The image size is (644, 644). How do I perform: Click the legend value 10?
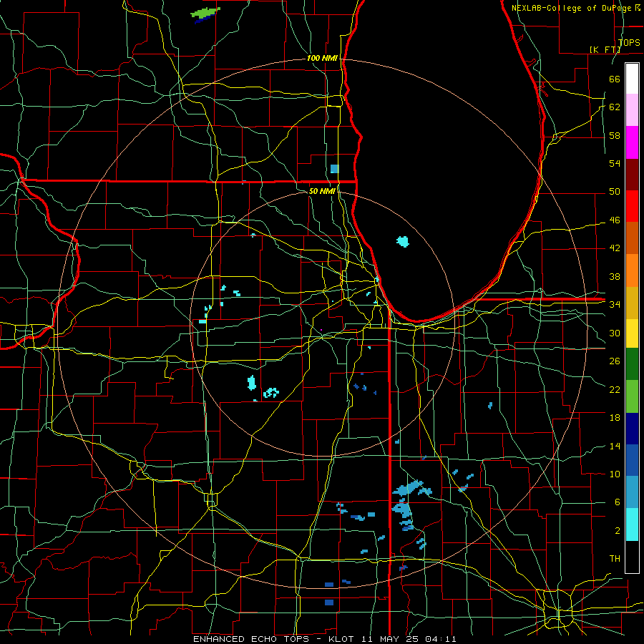click(615, 474)
